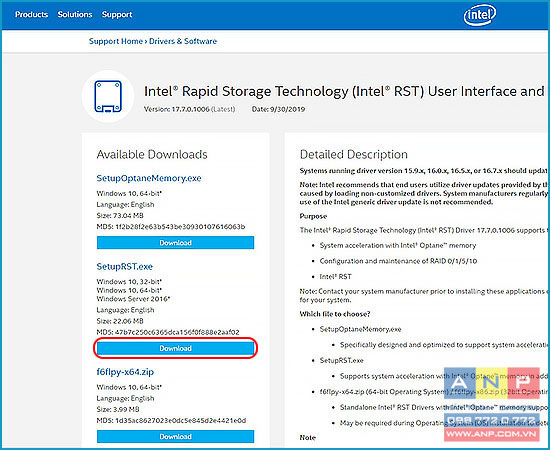Select the page title Intel Rapid Storage Technology
This screenshot has width=550, height=450.
pyautogui.click(x=344, y=91)
